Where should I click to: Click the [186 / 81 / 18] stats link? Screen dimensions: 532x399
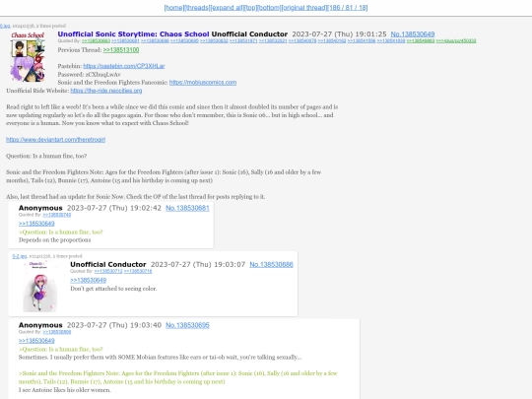tap(348, 8)
